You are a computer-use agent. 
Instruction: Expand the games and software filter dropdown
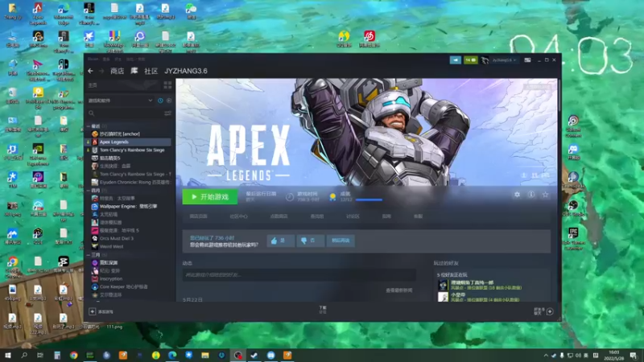pyautogui.click(x=120, y=101)
